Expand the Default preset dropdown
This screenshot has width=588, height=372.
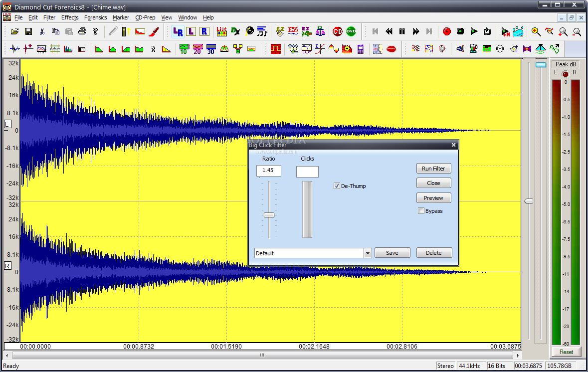tap(368, 253)
